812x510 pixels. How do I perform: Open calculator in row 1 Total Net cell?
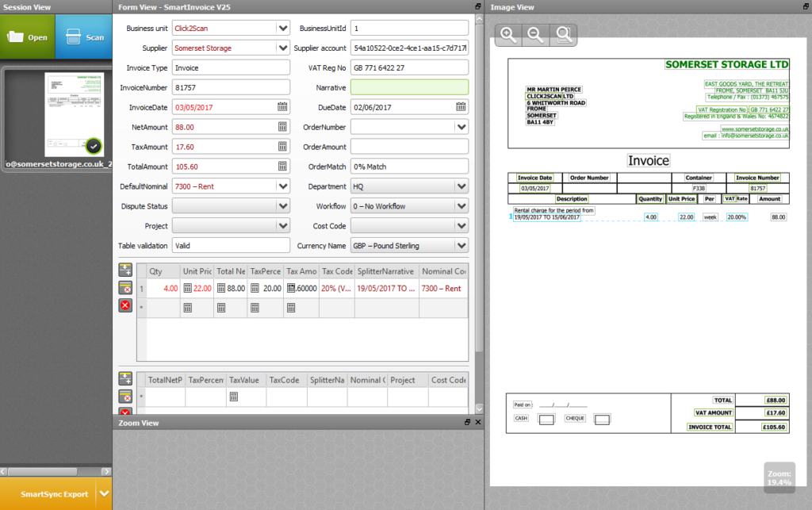(221, 289)
